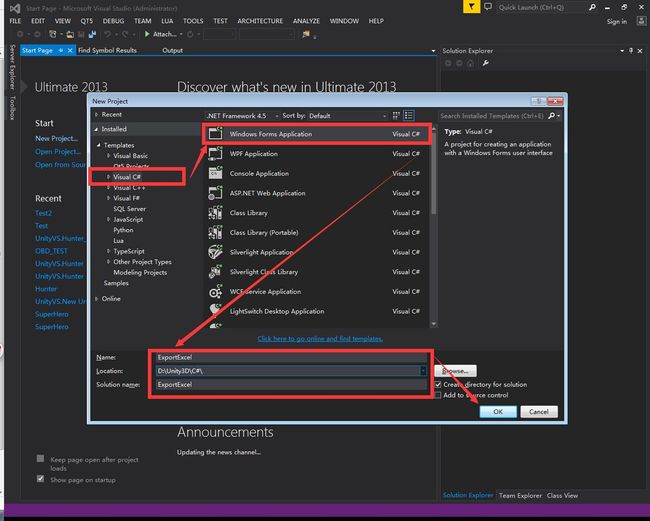Open the ARCHITECTURE menu
This screenshot has width=650, height=521.
[x=260, y=21]
